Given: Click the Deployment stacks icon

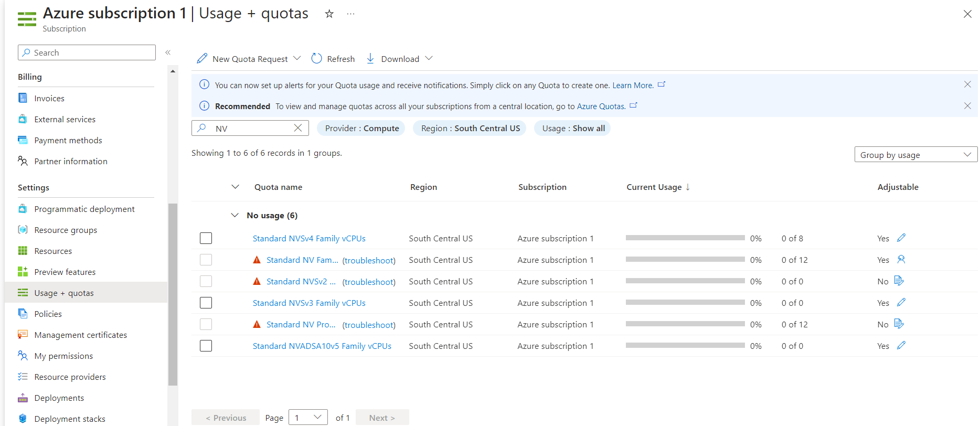Looking at the screenshot, I should pos(23,419).
